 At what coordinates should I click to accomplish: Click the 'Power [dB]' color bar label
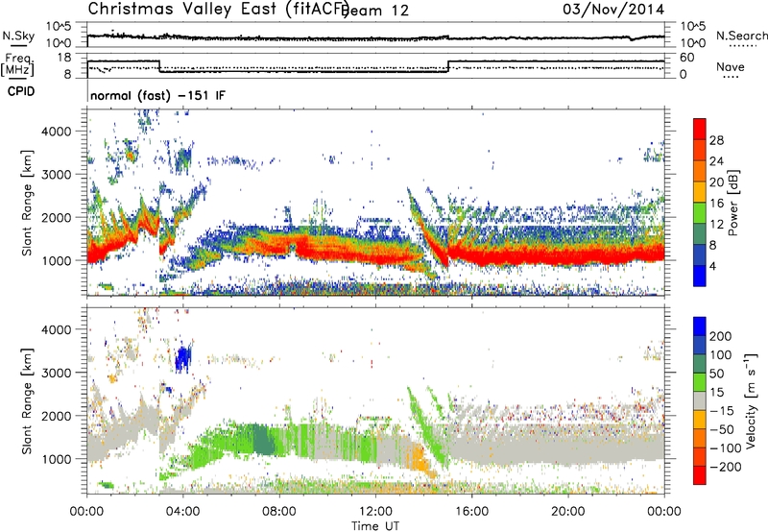pyautogui.click(x=733, y=203)
